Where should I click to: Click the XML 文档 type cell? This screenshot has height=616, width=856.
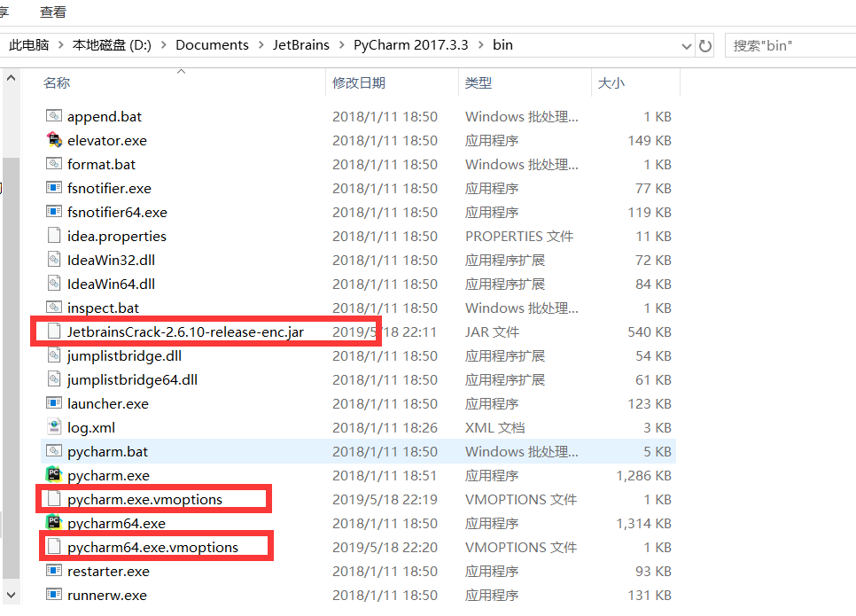(x=494, y=427)
